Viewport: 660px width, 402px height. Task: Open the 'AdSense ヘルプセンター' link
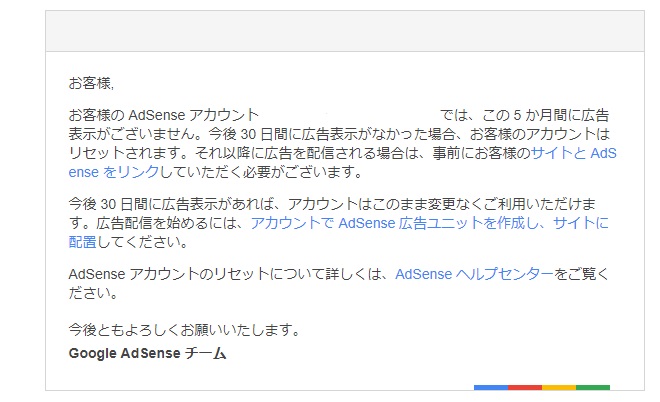click(474, 274)
